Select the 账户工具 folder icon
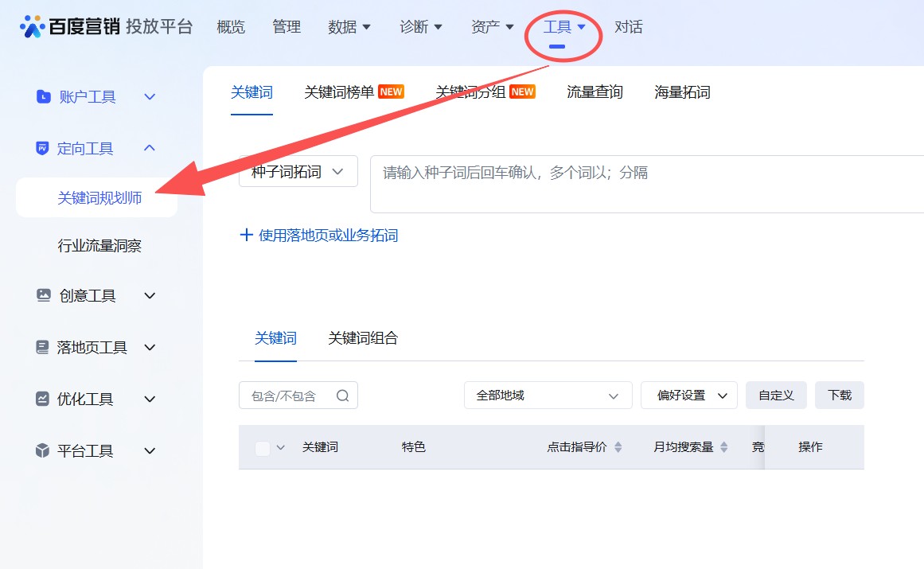 (x=42, y=96)
